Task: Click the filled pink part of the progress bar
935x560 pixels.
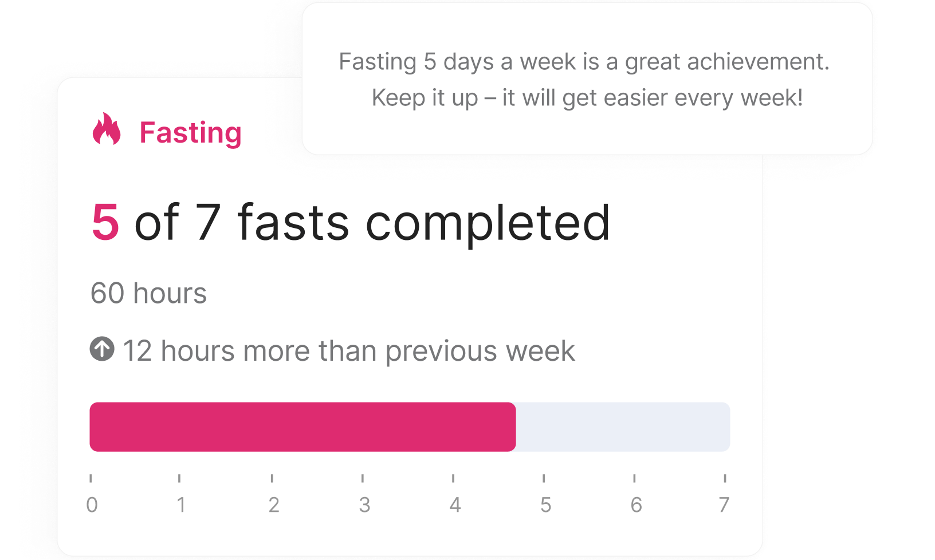Action: click(x=302, y=427)
